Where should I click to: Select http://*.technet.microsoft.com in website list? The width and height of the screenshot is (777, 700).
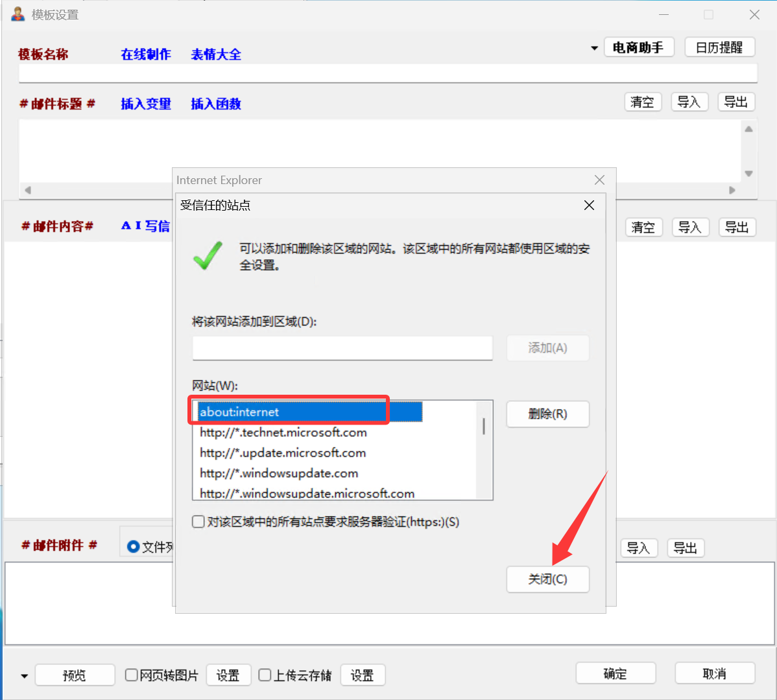pos(283,432)
